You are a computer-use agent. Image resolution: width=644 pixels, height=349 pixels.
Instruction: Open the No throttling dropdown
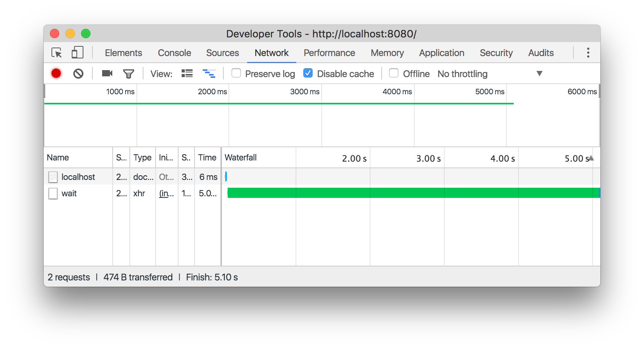click(490, 74)
